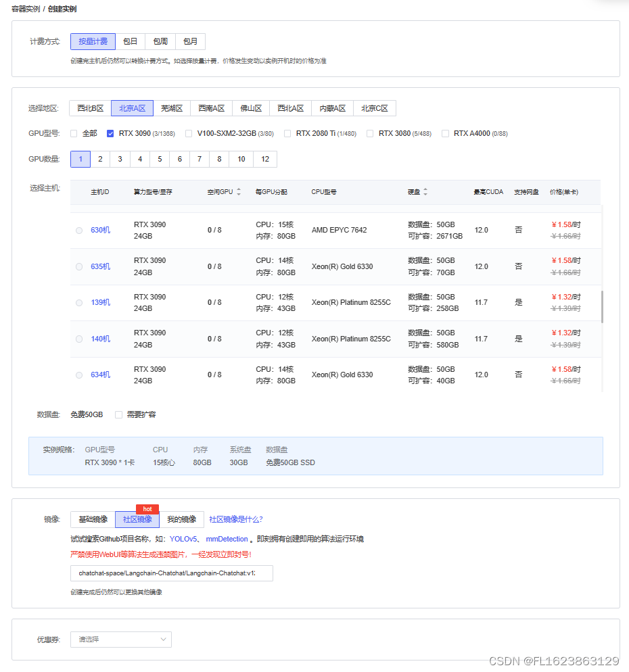Click the community image name input field
Viewport: 629px width, 672px height.
[x=171, y=573]
